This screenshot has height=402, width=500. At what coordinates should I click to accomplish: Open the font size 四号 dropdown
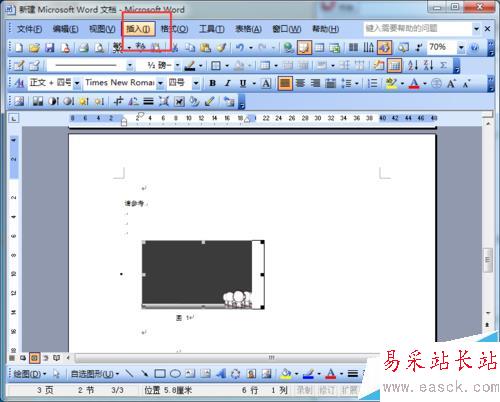(x=196, y=83)
